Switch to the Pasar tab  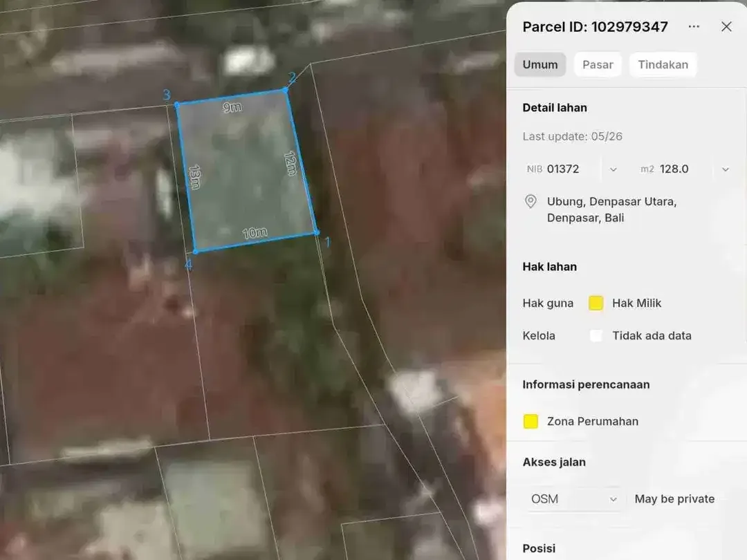point(598,65)
